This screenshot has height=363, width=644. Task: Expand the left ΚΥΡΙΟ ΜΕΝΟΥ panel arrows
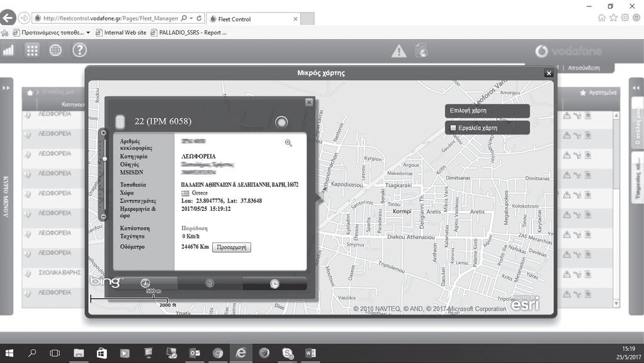[6, 88]
